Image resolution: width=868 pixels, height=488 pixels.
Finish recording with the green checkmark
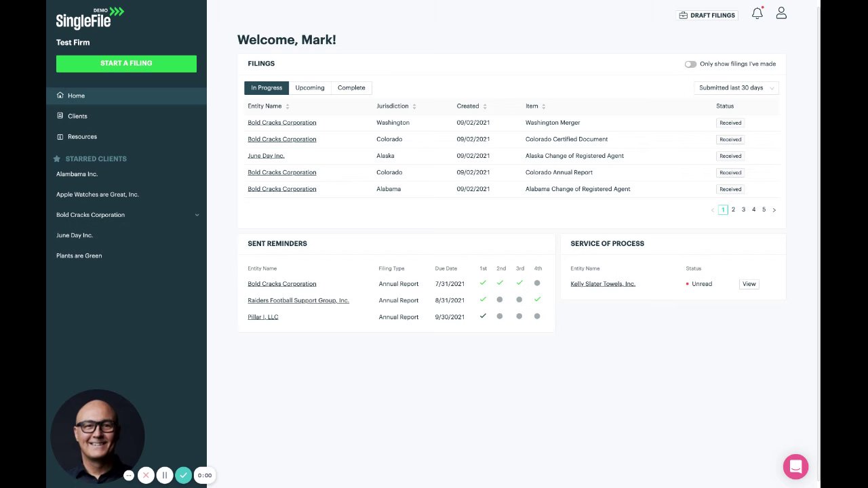click(183, 475)
